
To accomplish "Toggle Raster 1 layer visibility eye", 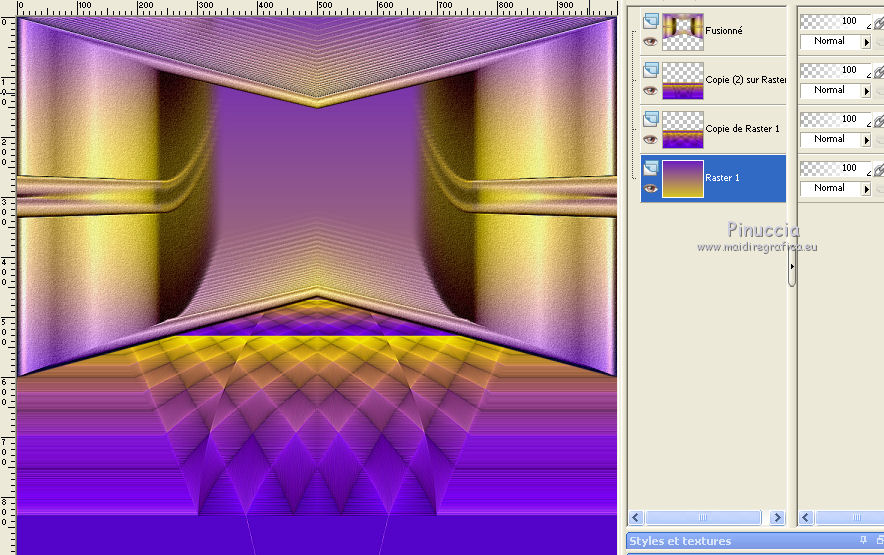I will pyautogui.click(x=650, y=188).
